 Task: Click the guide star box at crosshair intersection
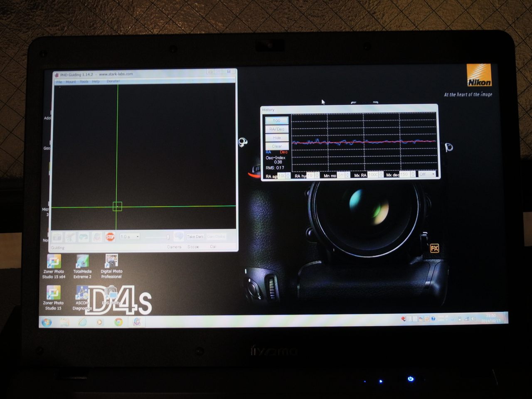[117, 206]
